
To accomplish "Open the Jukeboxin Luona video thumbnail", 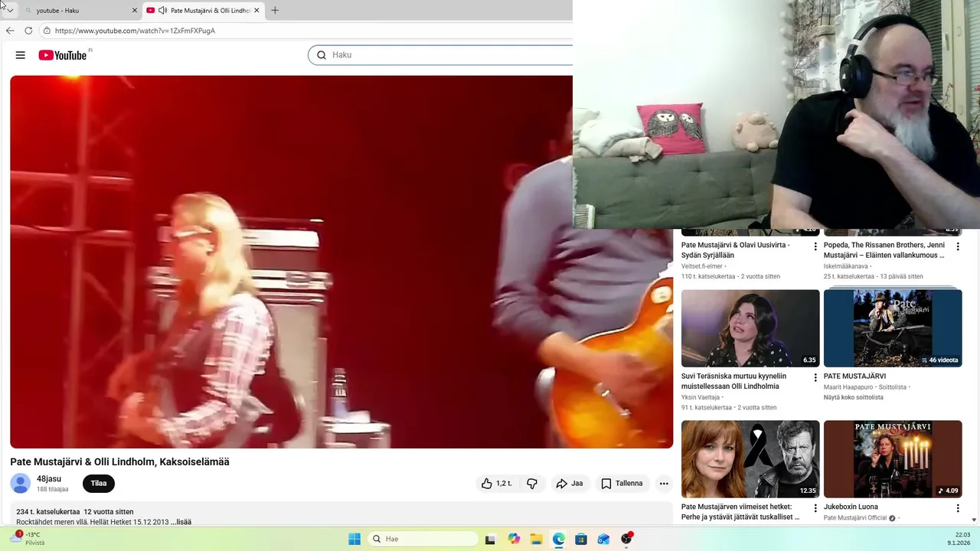I will tap(893, 459).
